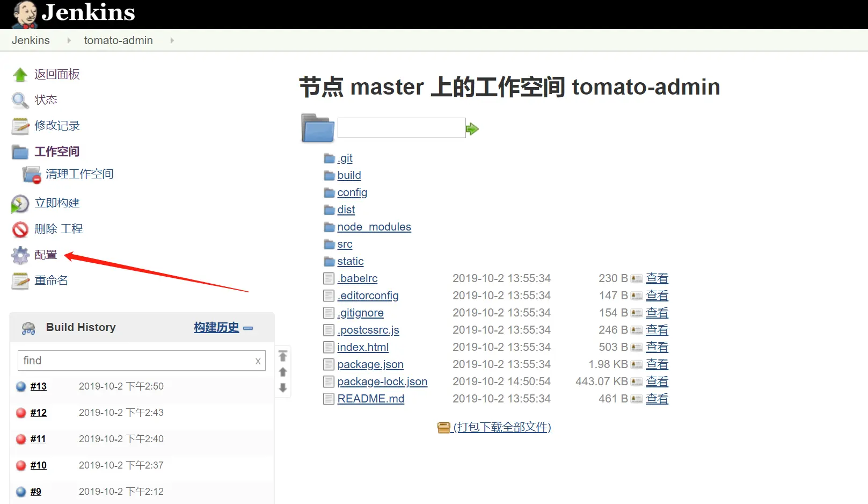868x504 pixels.
Task: Open .editorconfig file link
Action: pos(368,296)
